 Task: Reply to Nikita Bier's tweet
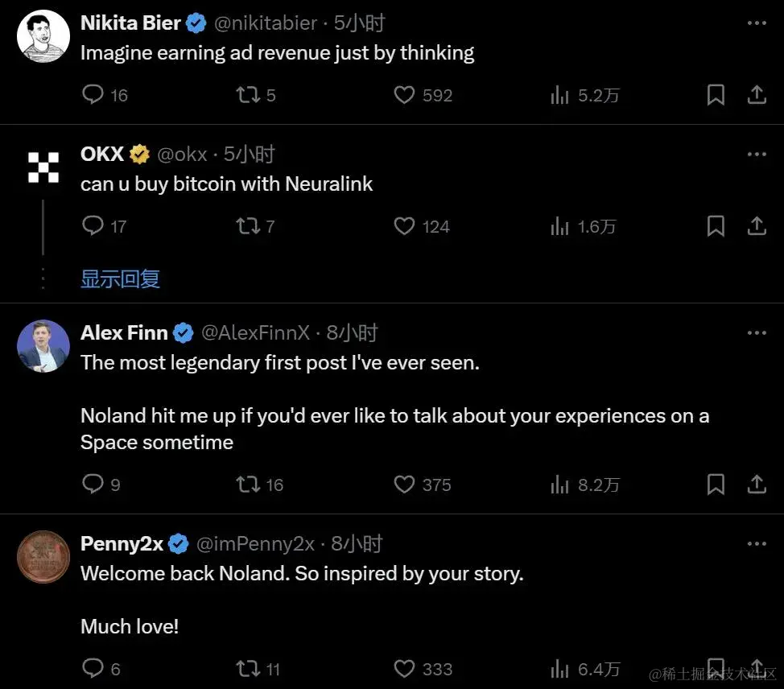(94, 96)
